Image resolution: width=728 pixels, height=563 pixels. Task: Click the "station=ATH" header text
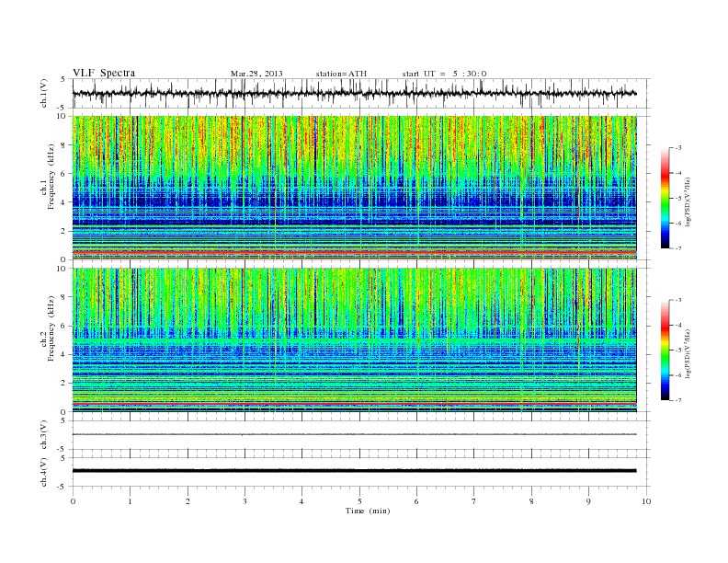[x=341, y=74]
